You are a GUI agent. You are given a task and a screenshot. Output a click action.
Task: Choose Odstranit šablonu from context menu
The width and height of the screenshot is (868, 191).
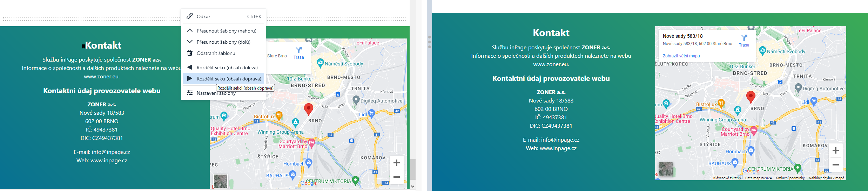coord(216,53)
